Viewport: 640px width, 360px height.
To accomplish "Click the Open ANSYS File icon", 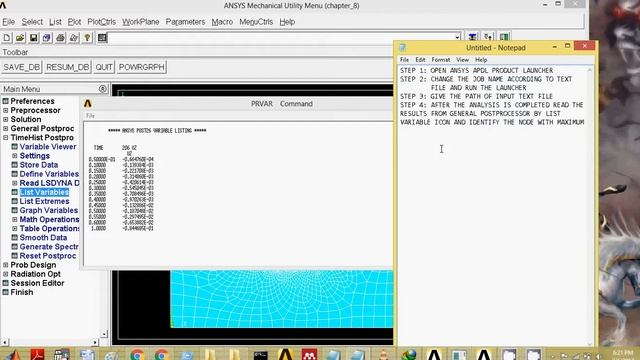I will (x=20, y=38).
